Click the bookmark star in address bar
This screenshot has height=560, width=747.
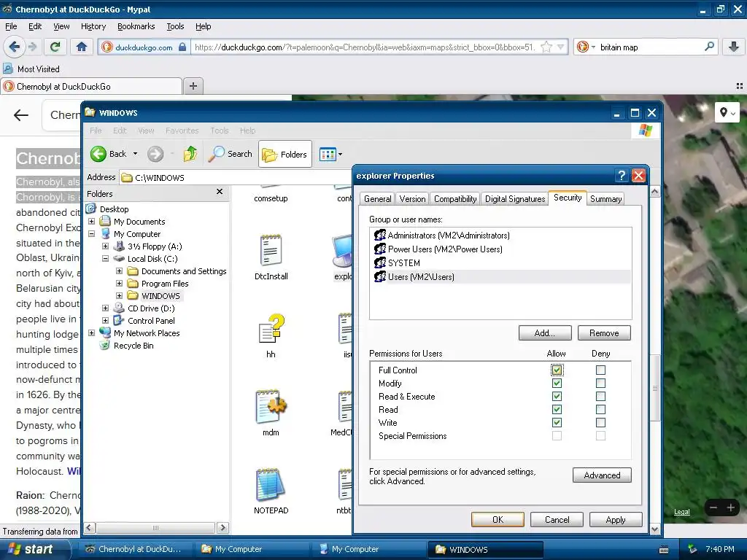(x=546, y=47)
